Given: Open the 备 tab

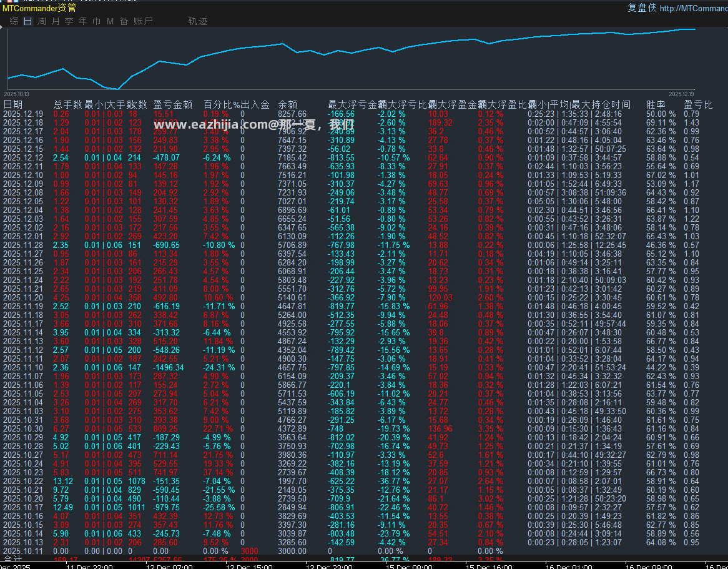Looking at the screenshot, I should (124, 21).
